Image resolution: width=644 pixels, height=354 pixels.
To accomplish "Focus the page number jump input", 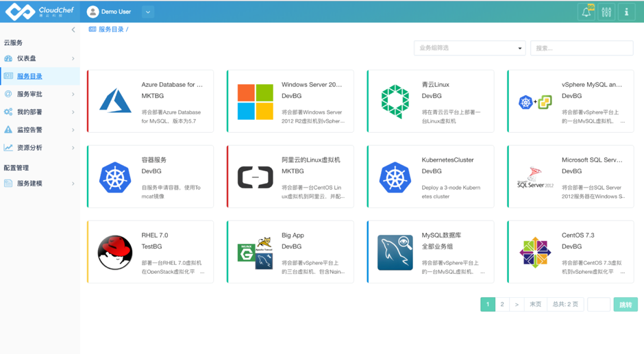I will [599, 304].
